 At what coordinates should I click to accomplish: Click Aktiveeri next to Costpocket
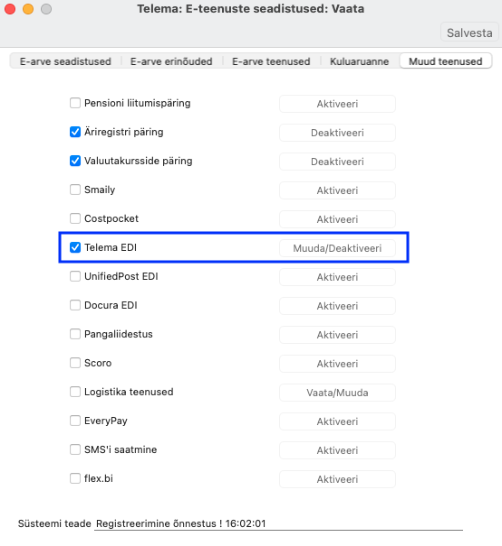[337, 219]
